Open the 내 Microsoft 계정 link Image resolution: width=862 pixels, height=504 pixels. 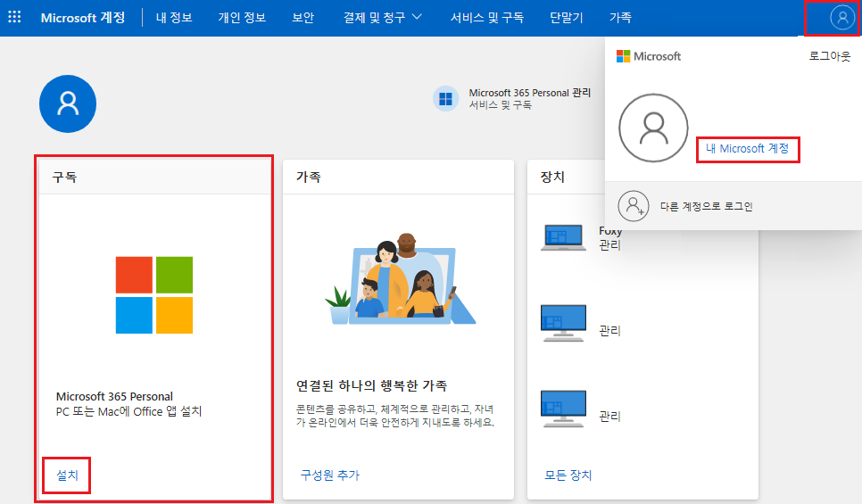(747, 149)
